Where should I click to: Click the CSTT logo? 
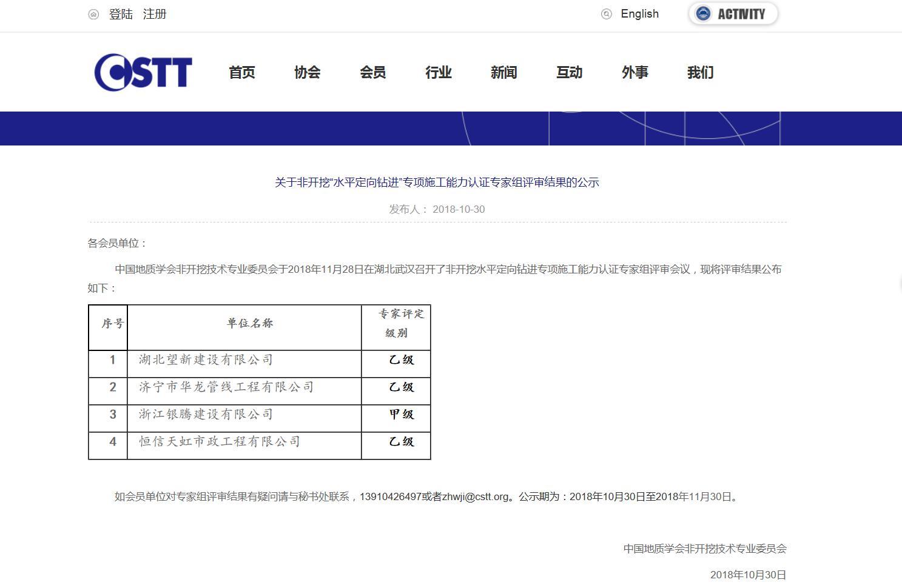tap(143, 72)
